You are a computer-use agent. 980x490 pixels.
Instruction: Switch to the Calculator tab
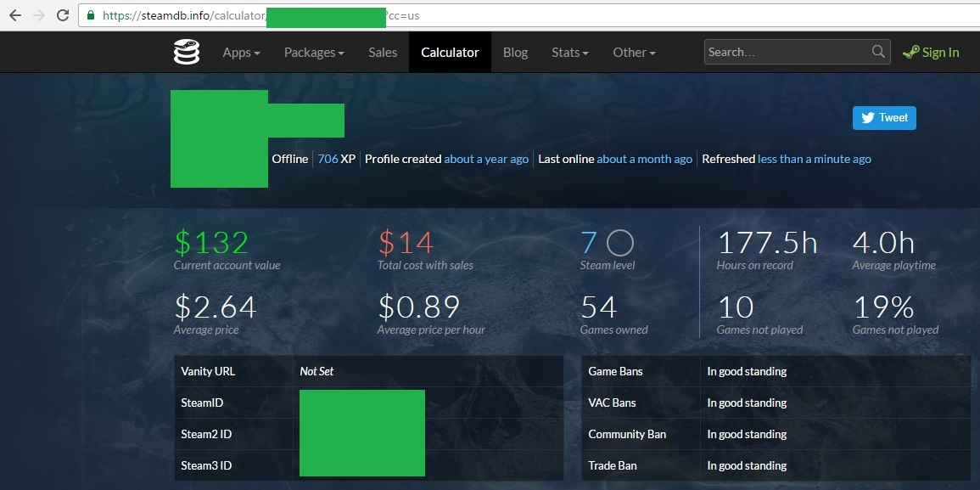click(x=450, y=52)
